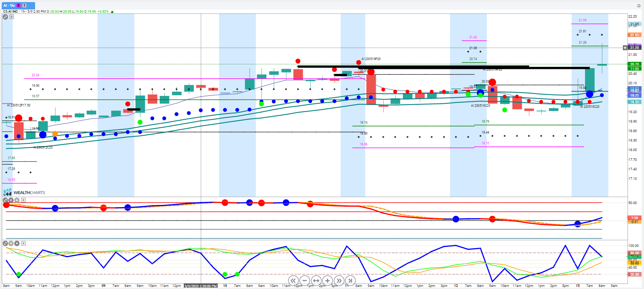Viewport: 644px width, 289px height.
Task: Click the 5/9/2023 2:30:00 PM time axis label
Action: pyautogui.click(x=201, y=286)
